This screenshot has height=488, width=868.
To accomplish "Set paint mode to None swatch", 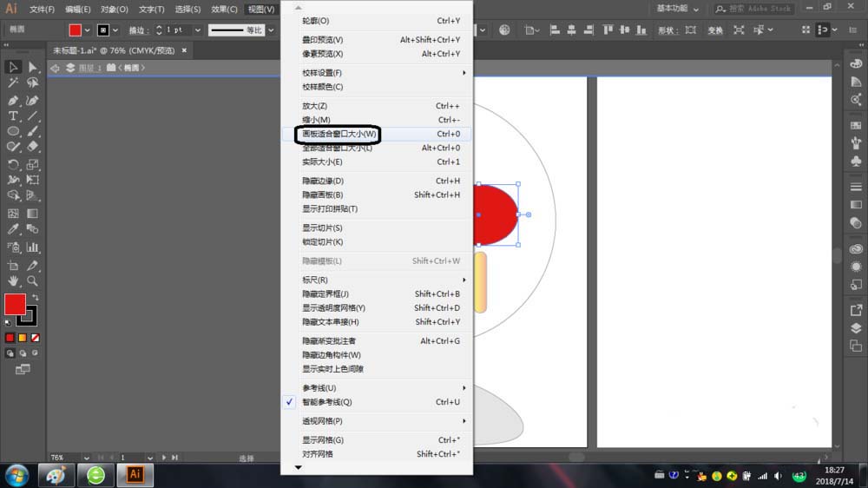I will click(x=36, y=337).
